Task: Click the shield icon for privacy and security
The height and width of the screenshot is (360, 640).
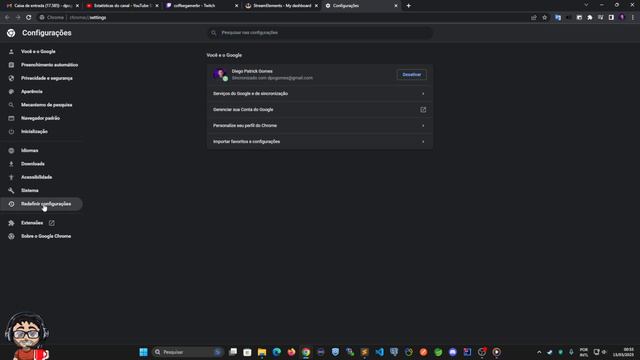Action: tap(11, 78)
